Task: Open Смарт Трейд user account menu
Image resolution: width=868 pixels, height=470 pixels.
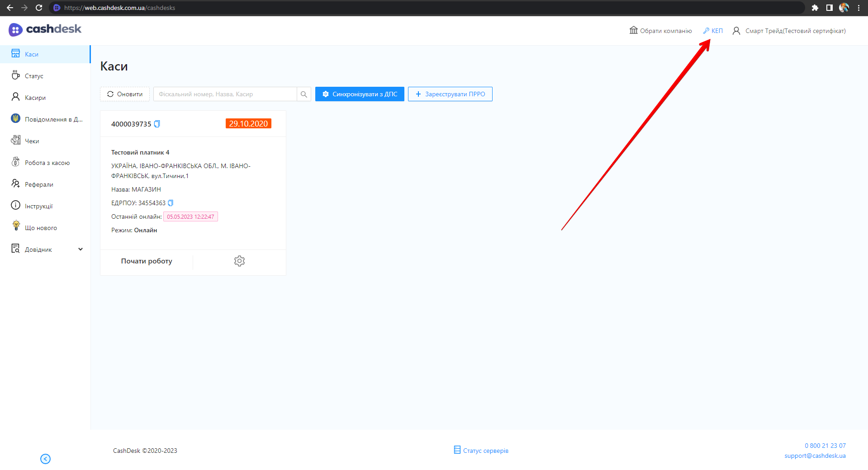Action: (789, 31)
